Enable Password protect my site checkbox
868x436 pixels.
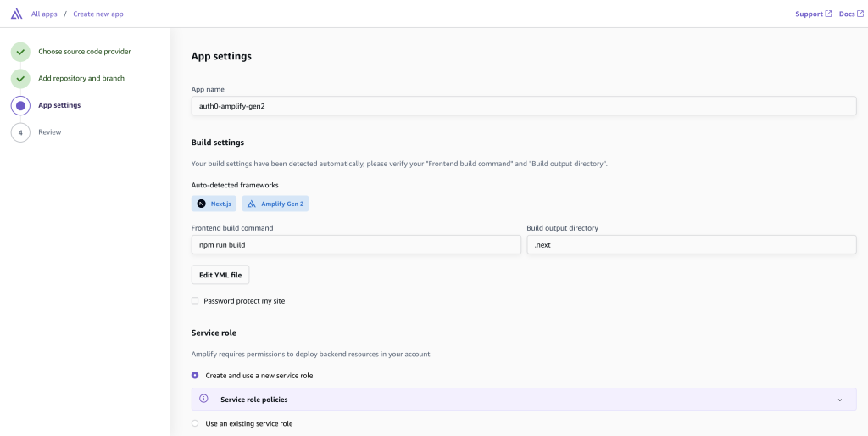pos(195,301)
